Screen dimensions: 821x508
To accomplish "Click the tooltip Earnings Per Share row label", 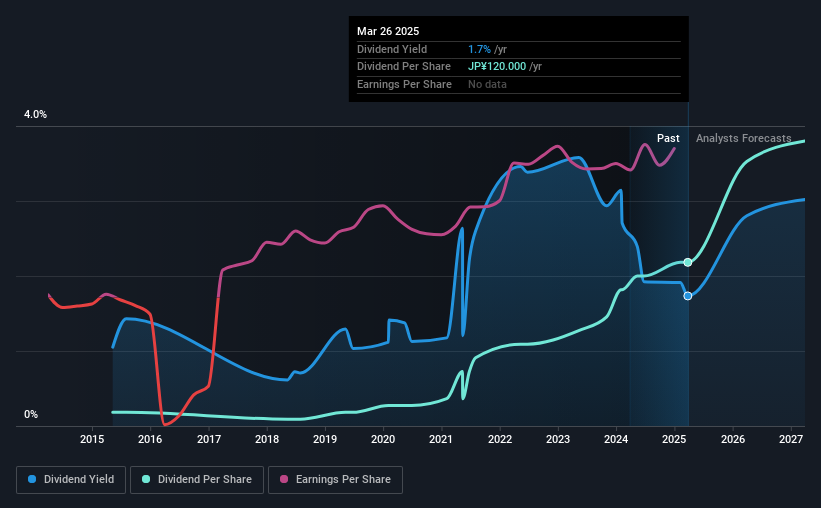I will tap(404, 84).
